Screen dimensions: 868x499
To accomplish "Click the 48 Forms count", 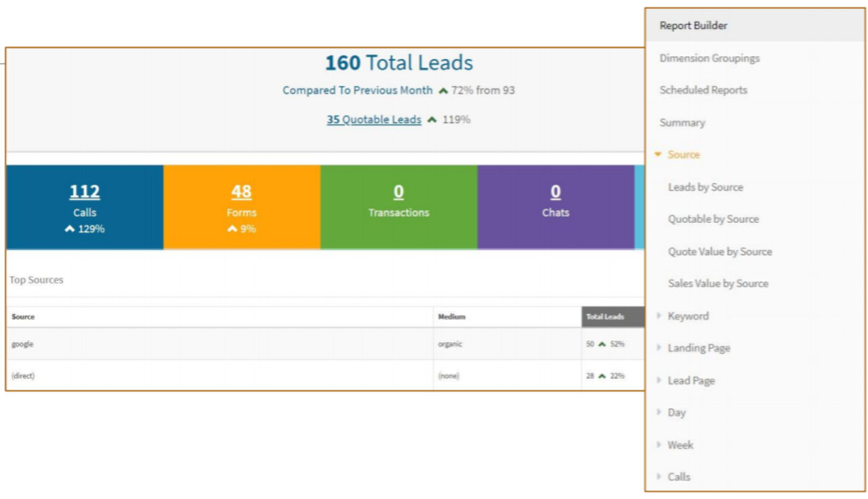I will (x=241, y=192).
